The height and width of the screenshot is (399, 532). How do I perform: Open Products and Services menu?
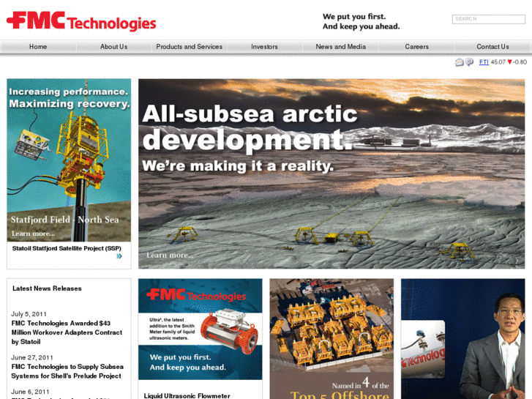click(190, 47)
